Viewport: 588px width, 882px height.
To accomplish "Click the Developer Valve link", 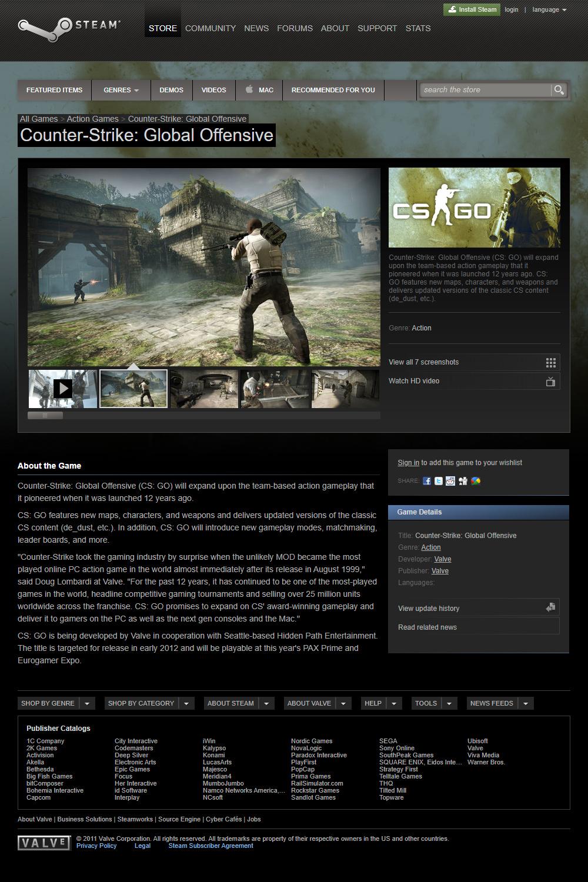I will click(443, 559).
